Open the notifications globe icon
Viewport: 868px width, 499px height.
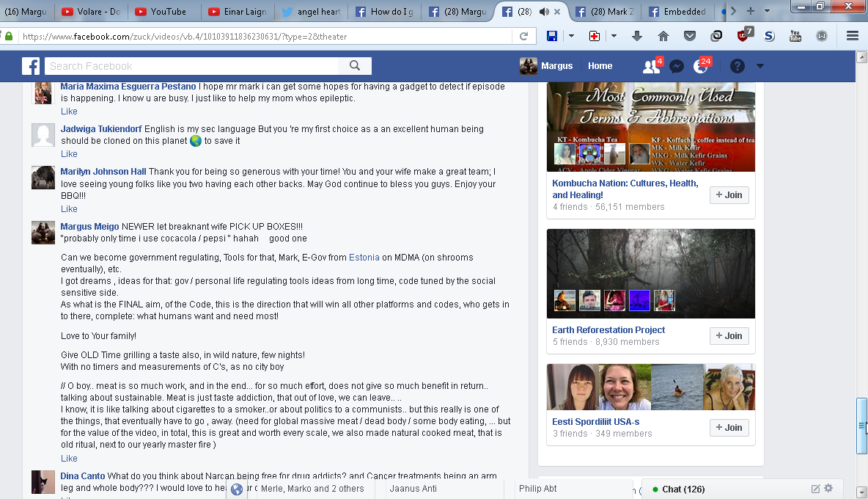(701, 67)
